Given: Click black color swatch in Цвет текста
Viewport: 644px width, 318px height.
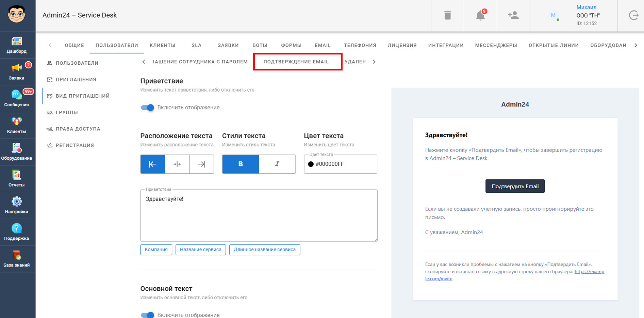Looking at the screenshot, I should point(311,164).
